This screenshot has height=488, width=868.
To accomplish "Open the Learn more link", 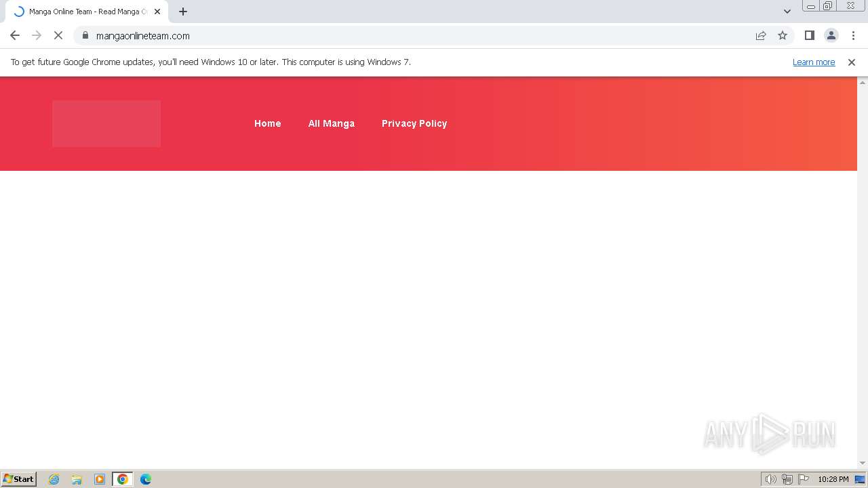I will point(814,62).
